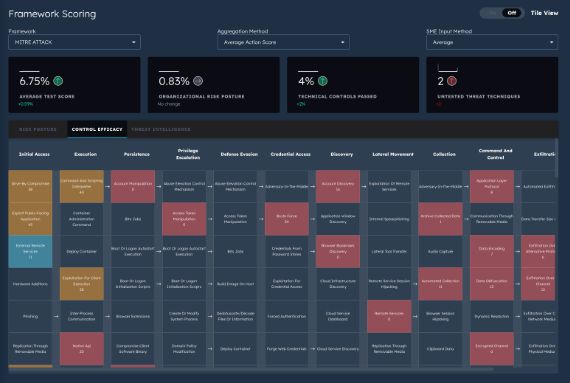Click the vertical scrollbar of the matrix

[x=557, y=158]
